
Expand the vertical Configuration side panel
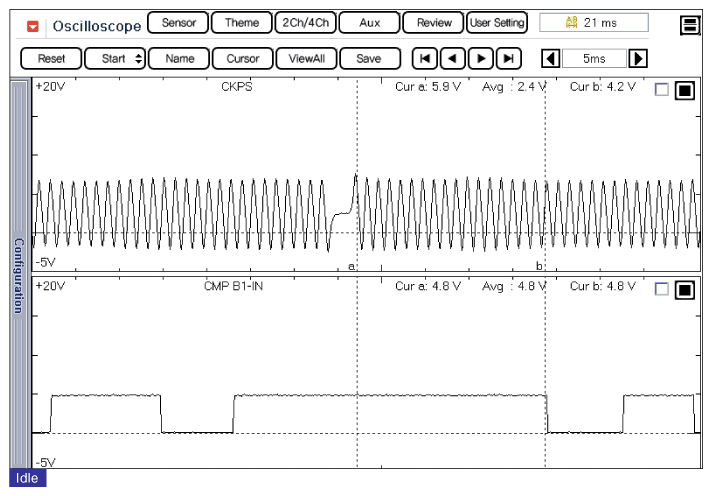tap(18, 275)
